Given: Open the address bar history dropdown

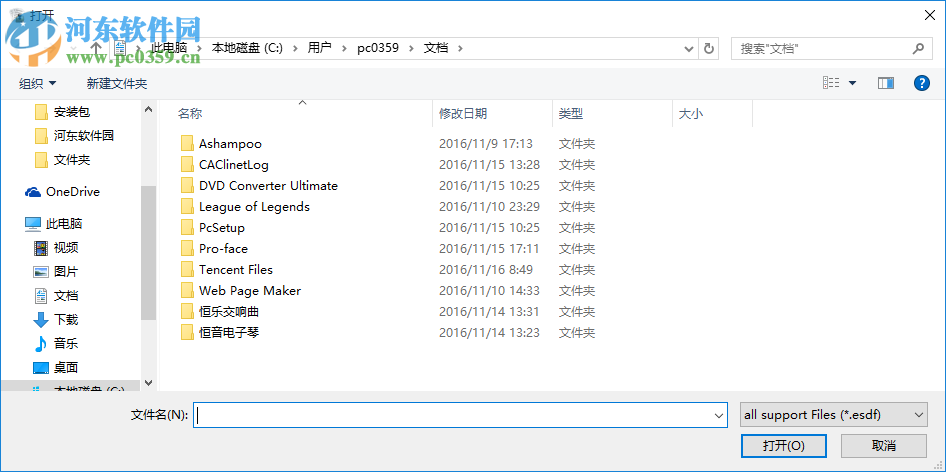Looking at the screenshot, I should (x=689, y=48).
